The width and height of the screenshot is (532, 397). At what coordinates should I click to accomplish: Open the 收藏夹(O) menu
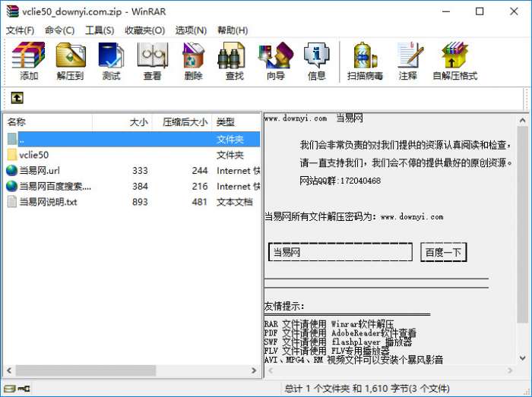click(145, 30)
